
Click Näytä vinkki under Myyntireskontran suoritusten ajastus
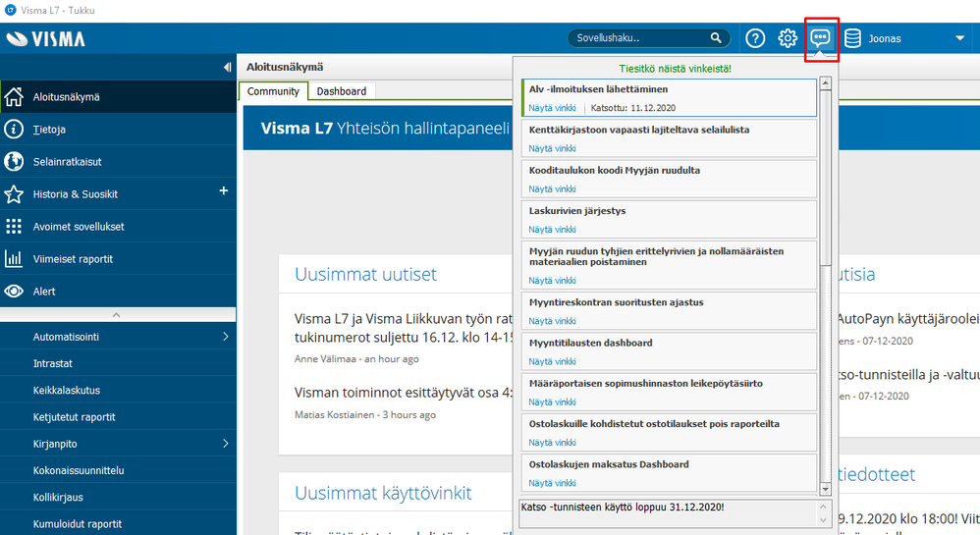coord(552,321)
